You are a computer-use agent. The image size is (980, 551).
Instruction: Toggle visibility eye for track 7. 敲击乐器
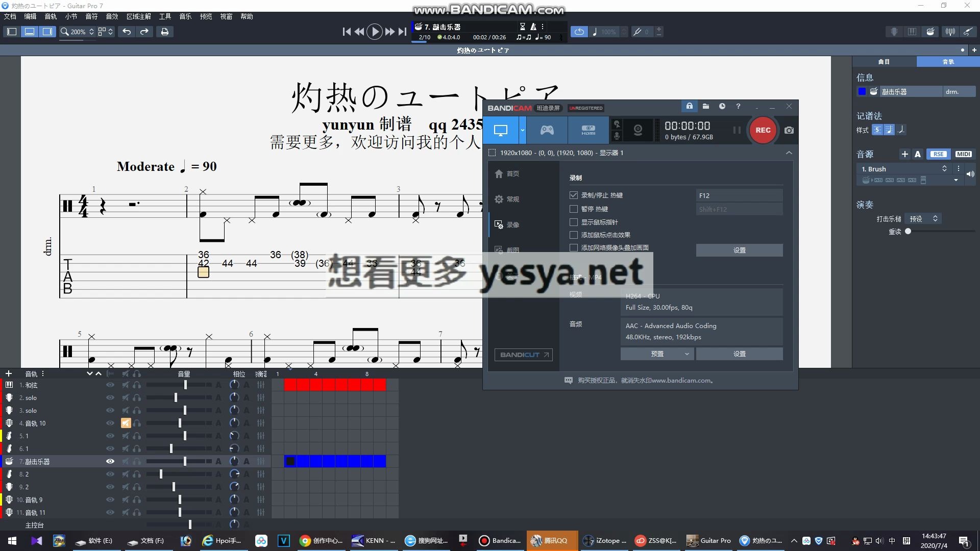pos(110,461)
